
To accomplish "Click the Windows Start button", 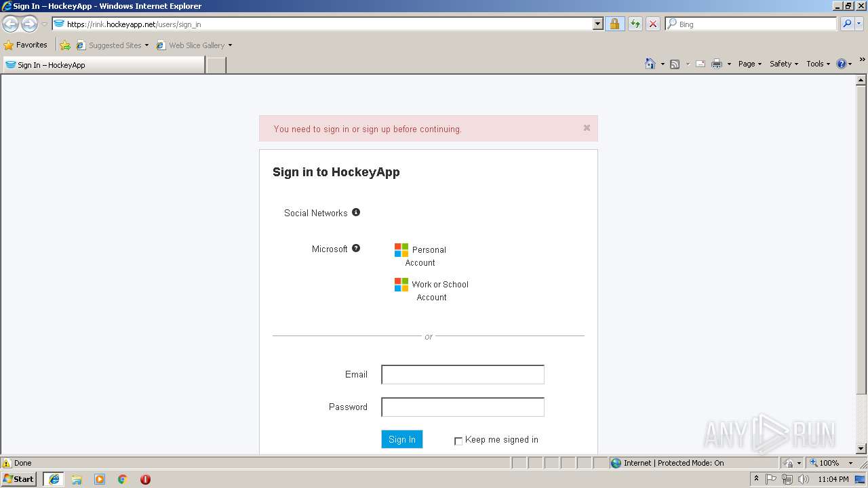I will [x=18, y=479].
